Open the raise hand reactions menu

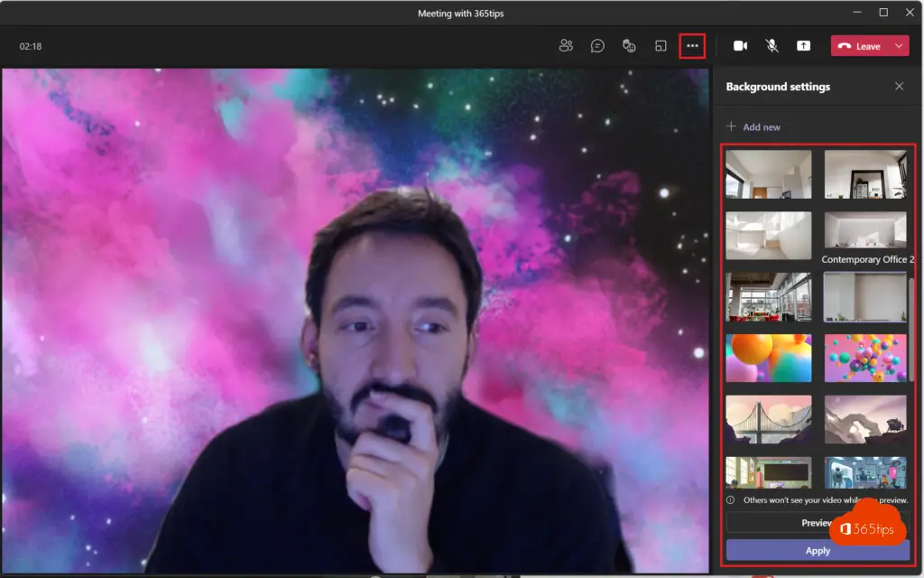[630, 46]
